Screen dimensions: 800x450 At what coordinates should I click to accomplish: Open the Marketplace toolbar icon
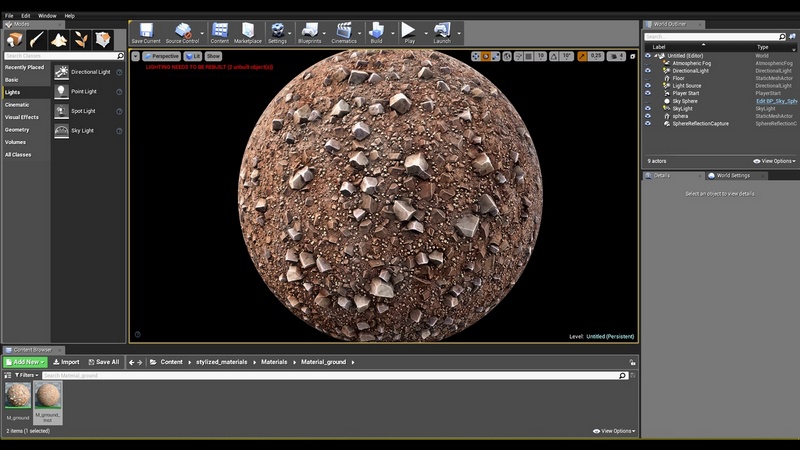click(247, 32)
